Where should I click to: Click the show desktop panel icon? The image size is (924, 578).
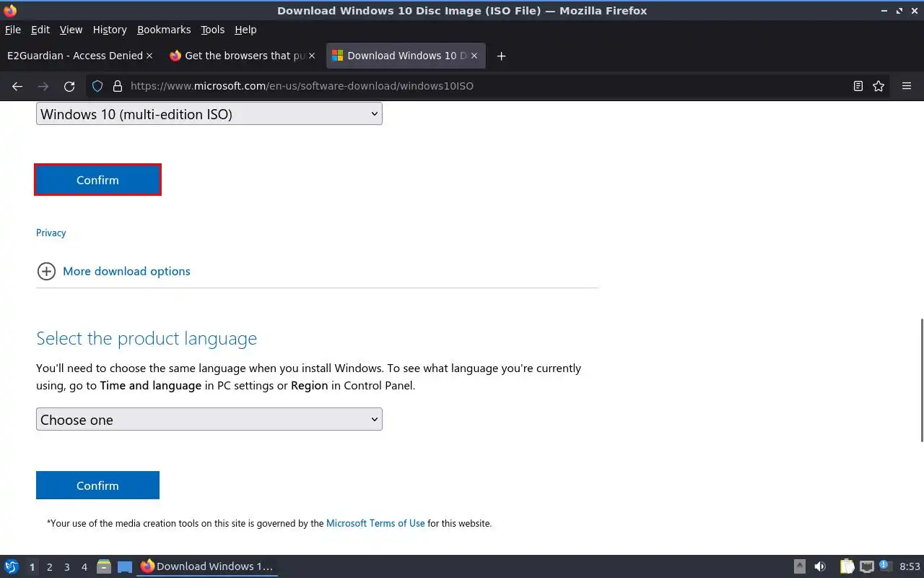click(125, 566)
